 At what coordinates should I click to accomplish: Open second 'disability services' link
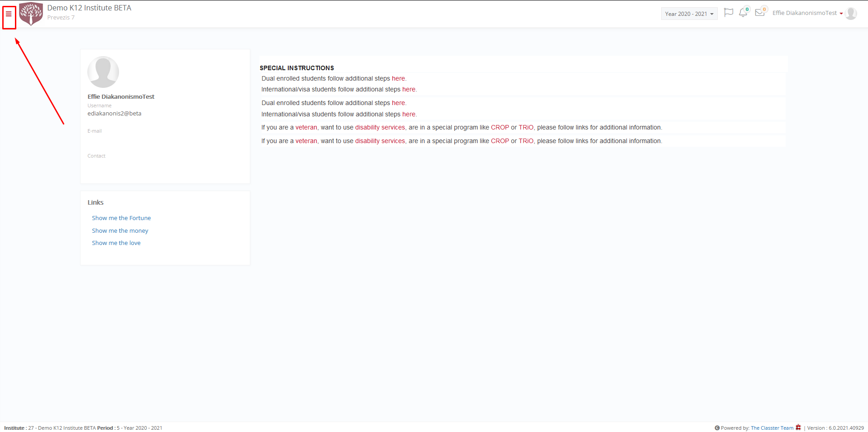click(380, 141)
